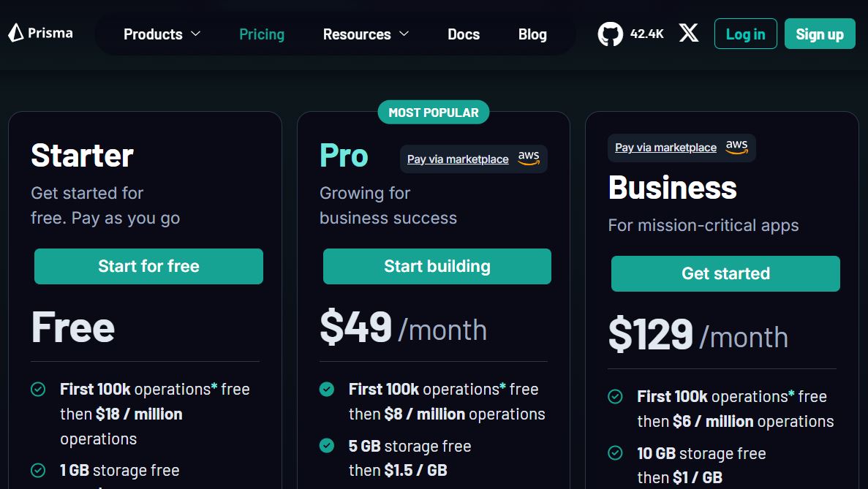Open the Blog section
The image size is (868, 489).
point(532,34)
